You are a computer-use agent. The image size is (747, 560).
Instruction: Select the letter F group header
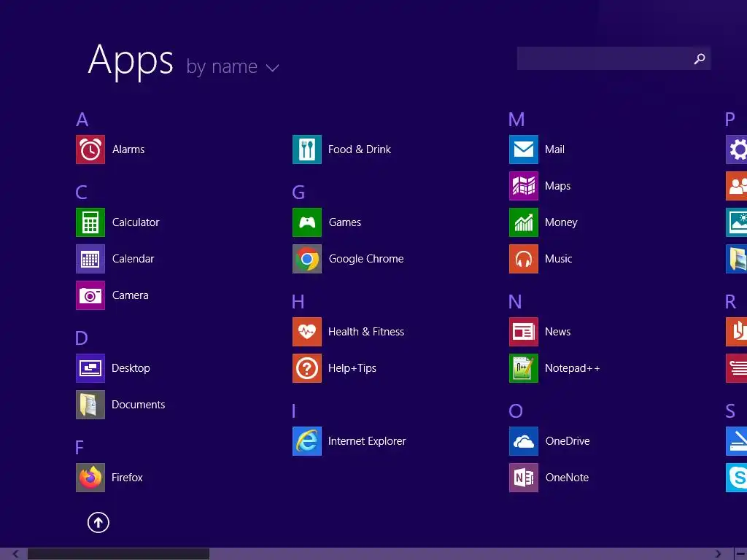tap(79, 448)
